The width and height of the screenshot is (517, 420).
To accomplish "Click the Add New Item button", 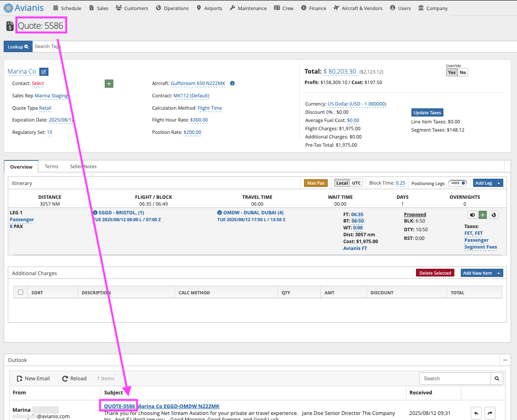I will 477,273.
